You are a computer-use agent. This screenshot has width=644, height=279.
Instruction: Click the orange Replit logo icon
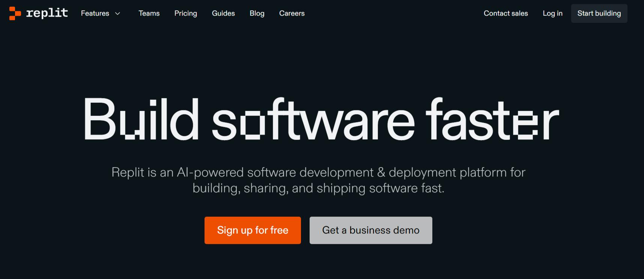tap(15, 13)
